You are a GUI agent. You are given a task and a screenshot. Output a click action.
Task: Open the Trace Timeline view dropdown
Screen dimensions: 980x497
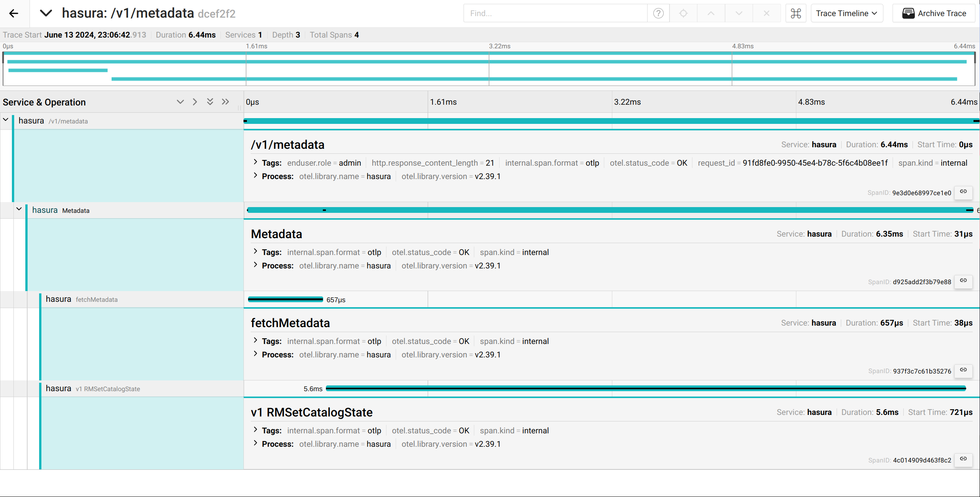847,13
